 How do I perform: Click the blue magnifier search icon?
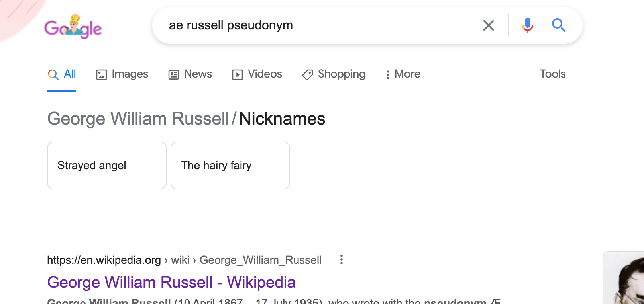click(x=558, y=25)
